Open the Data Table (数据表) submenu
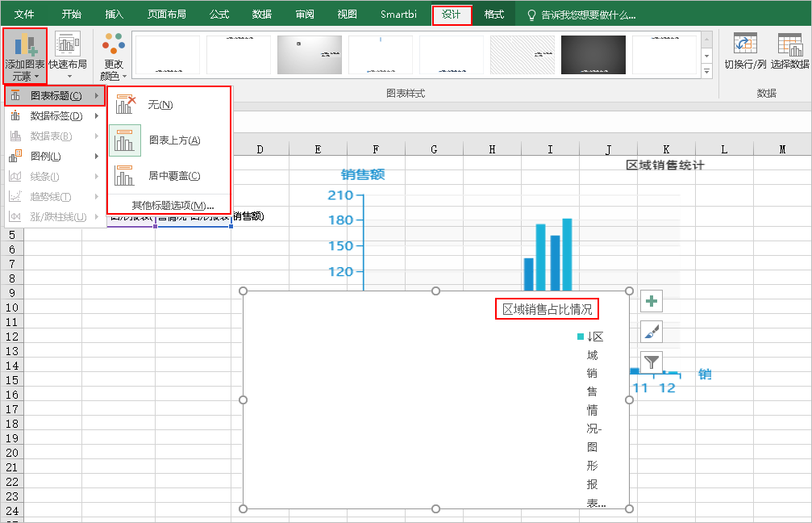 click(x=54, y=136)
